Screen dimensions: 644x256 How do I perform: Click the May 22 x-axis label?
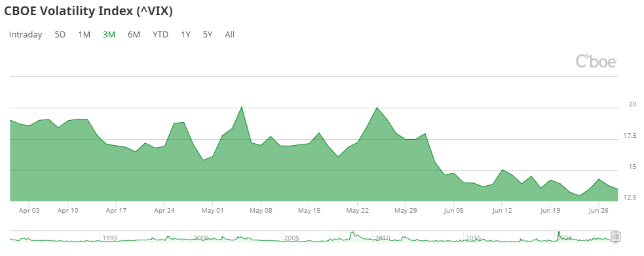[x=357, y=211]
